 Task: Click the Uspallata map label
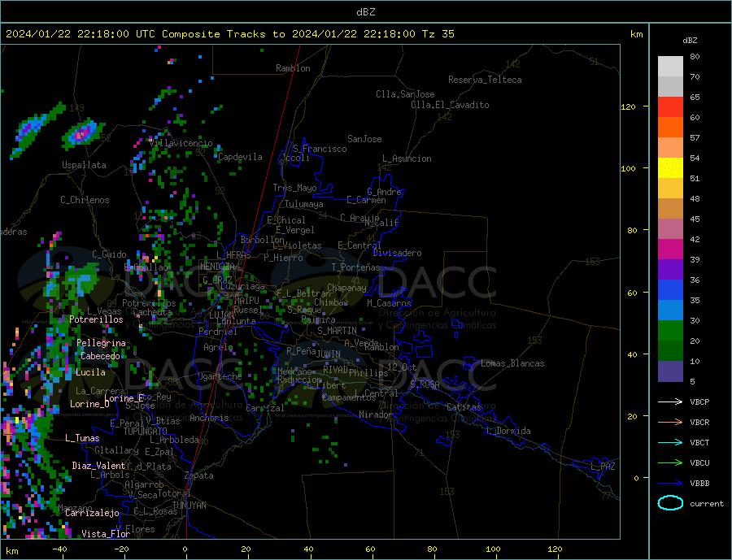click(84, 165)
